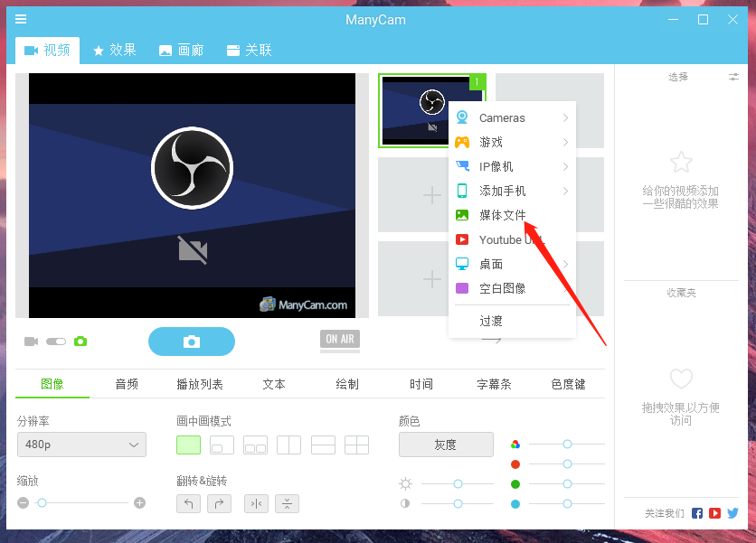The image size is (756, 543).
Task: Open the 画廊 tab
Action: (181, 50)
